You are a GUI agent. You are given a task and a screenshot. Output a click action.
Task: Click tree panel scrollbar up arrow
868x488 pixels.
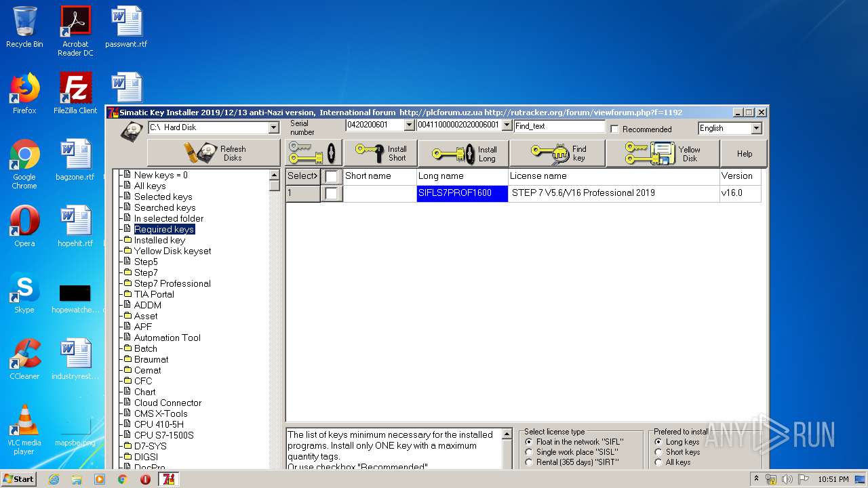pos(275,175)
